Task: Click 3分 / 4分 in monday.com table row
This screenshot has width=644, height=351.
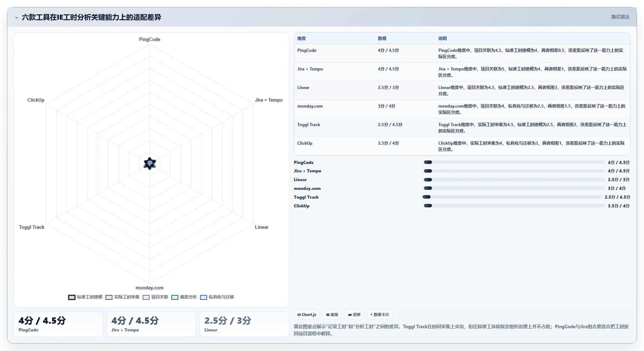Action: (x=386, y=106)
